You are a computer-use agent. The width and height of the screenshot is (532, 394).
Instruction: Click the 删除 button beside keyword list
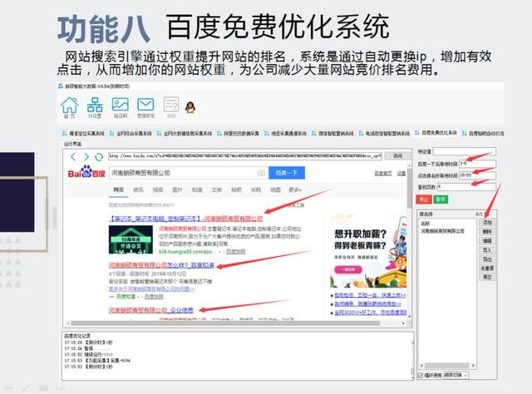pos(487,232)
